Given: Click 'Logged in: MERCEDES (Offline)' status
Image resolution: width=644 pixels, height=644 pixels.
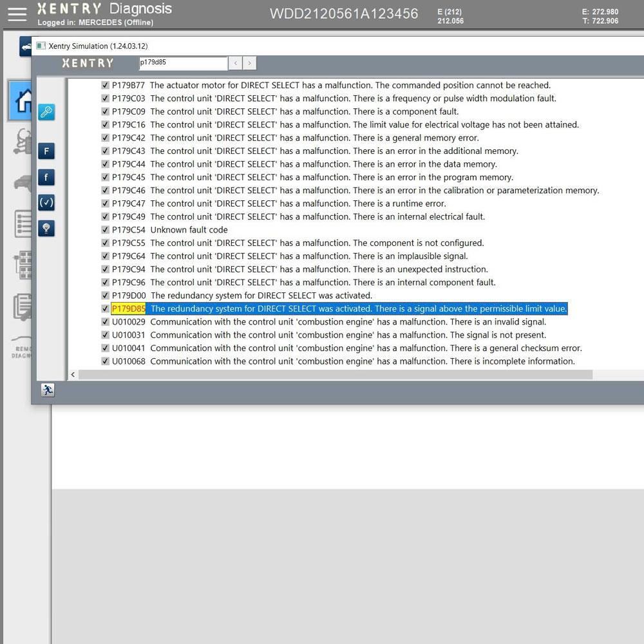Looking at the screenshot, I should [95, 23].
